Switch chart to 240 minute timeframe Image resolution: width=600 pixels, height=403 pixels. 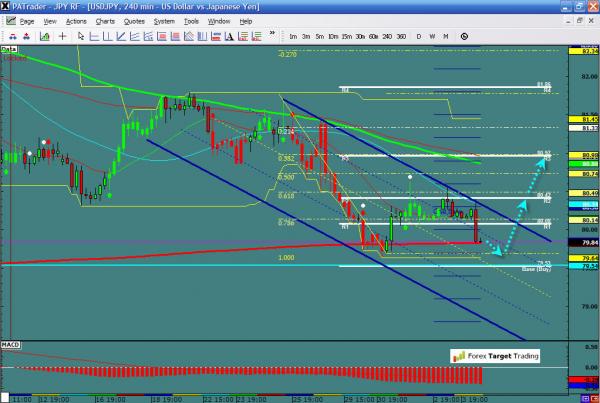pos(387,35)
